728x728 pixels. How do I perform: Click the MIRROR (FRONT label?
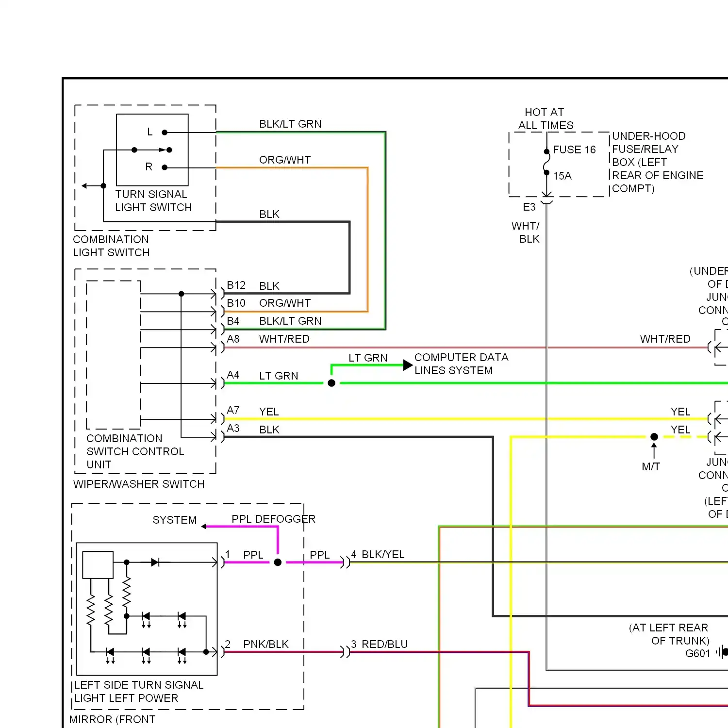coord(113,719)
